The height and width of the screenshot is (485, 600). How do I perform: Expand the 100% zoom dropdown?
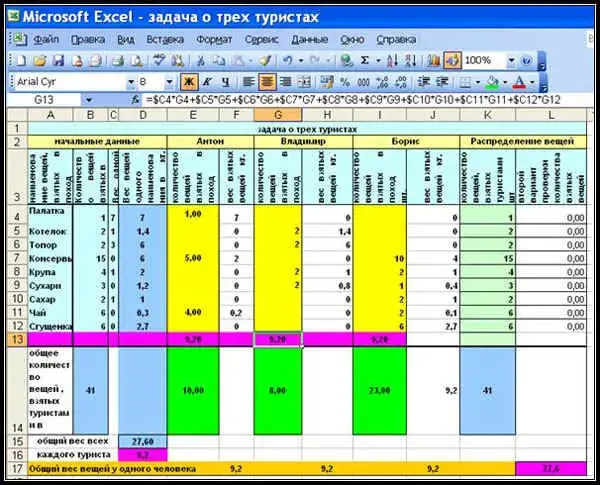[x=514, y=61]
